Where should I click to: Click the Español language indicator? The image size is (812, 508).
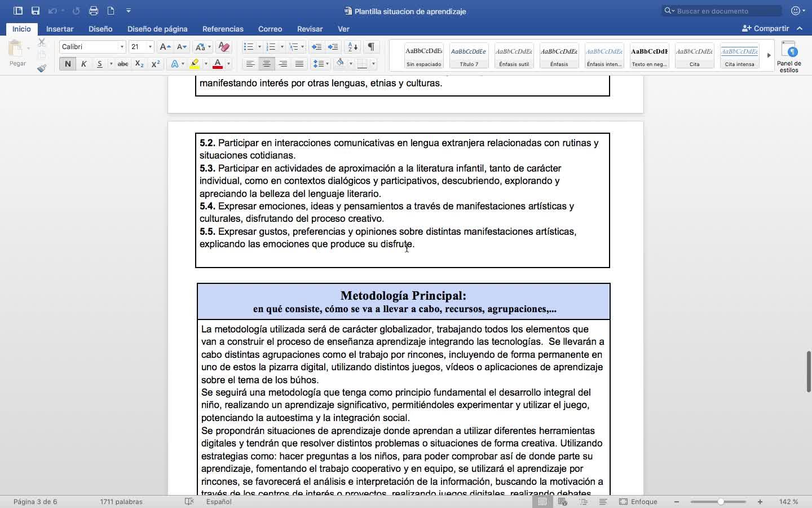coord(219,502)
